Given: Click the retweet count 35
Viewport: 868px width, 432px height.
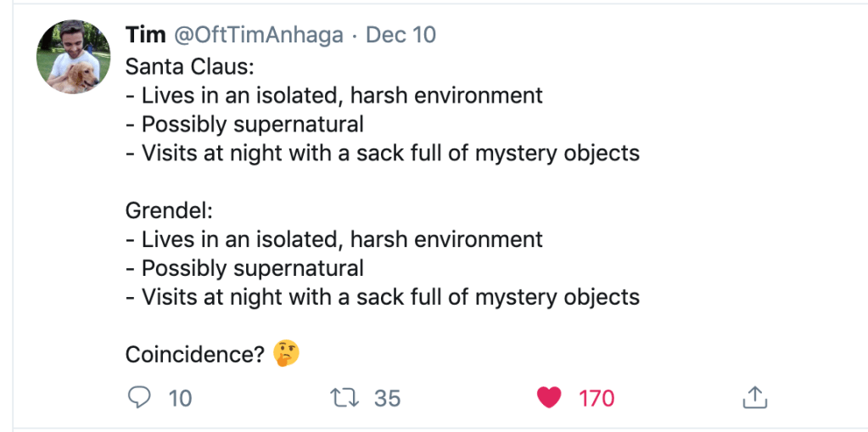Looking at the screenshot, I should (387, 398).
